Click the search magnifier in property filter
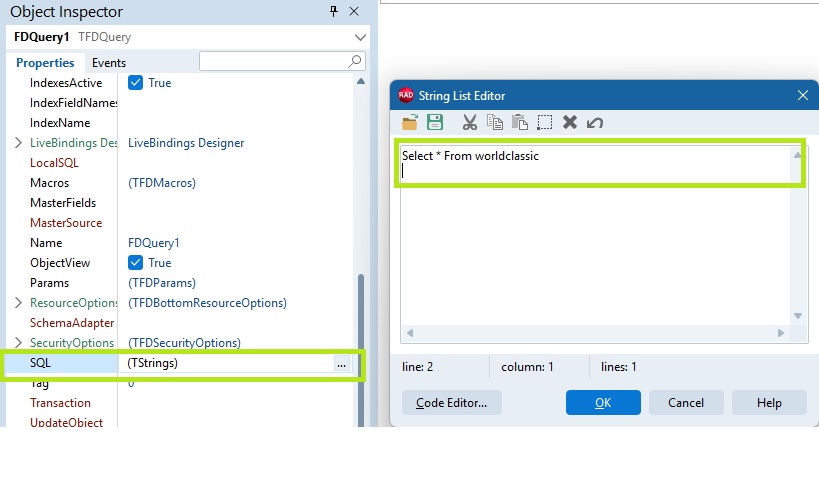Viewport: 819px width, 483px height. [x=355, y=61]
